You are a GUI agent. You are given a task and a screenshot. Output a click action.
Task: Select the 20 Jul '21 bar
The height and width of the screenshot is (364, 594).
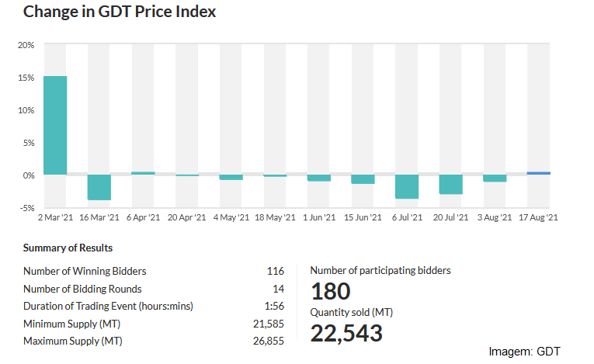(451, 184)
